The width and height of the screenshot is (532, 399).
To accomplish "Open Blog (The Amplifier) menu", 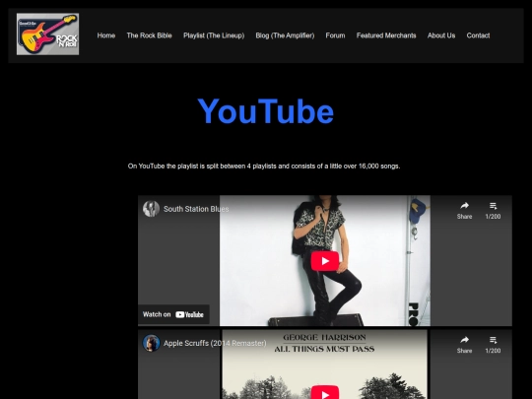I will [285, 35].
